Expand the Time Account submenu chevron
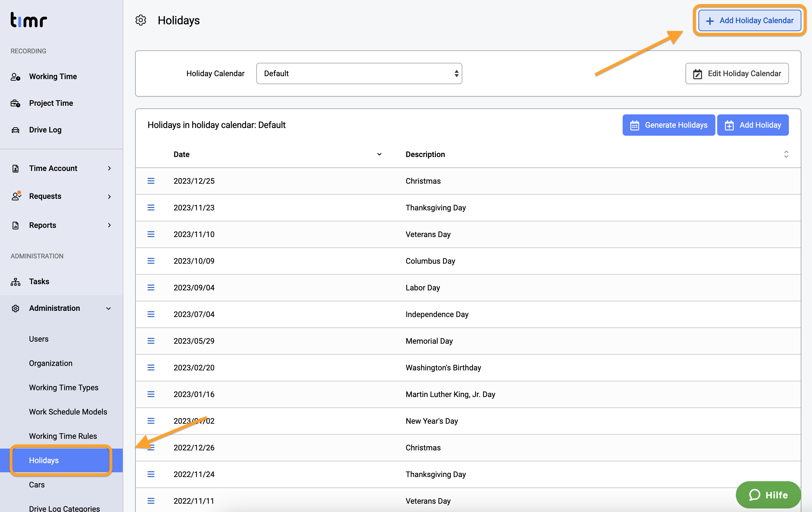Image resolution: width=812 pixels, height=512 pixels. pos(109,168)
